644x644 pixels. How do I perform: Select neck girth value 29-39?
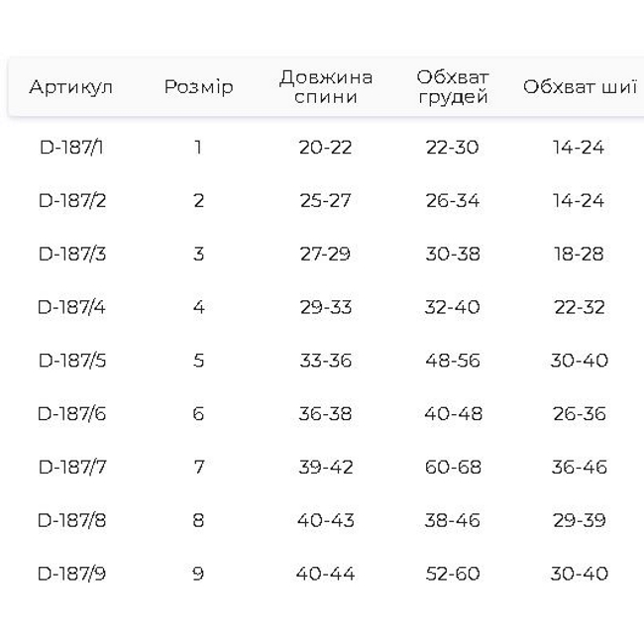pyautogui.click(x=579, y=520)
